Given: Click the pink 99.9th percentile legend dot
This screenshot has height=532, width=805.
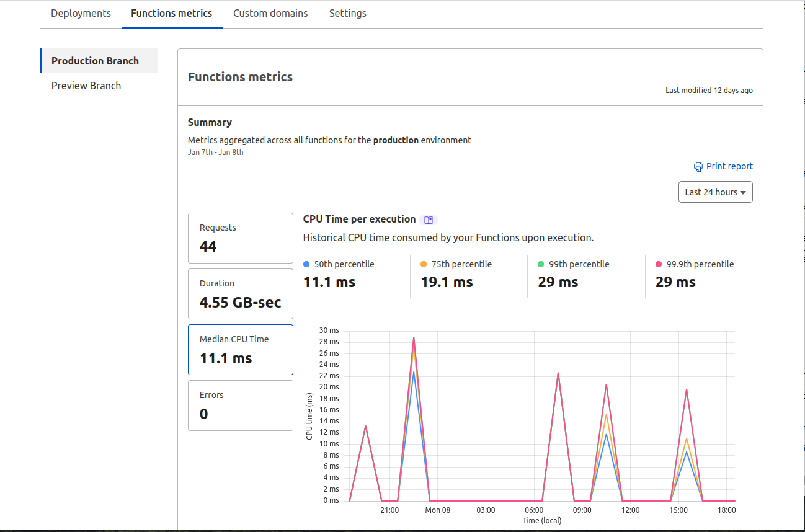Looking at the screenshot, I should [x=657, y=264].
